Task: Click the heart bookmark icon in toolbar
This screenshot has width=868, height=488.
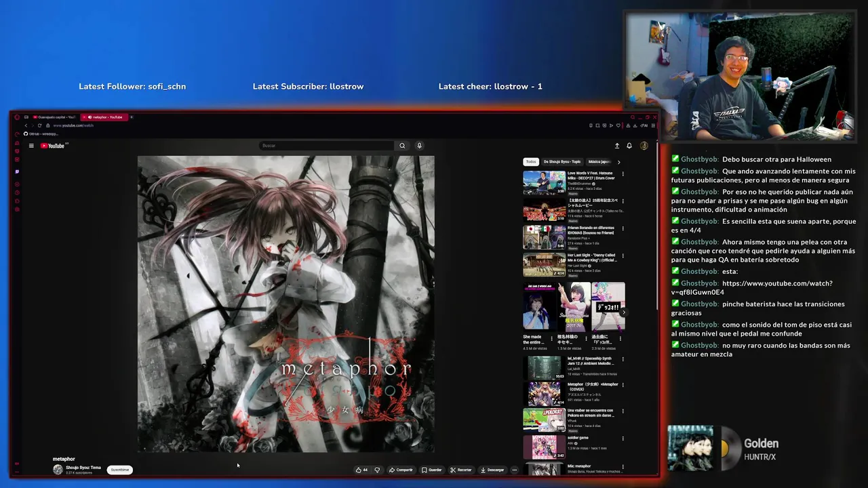Action: tap(618, 125)
